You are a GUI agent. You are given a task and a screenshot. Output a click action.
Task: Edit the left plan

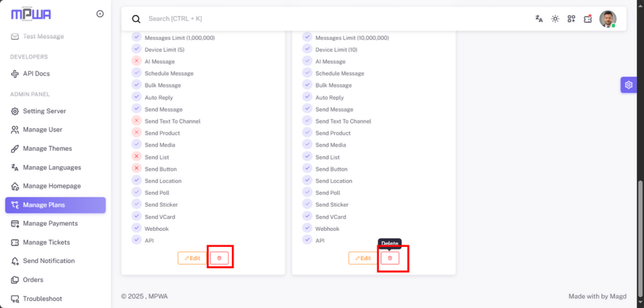click(x=192, y=258)
